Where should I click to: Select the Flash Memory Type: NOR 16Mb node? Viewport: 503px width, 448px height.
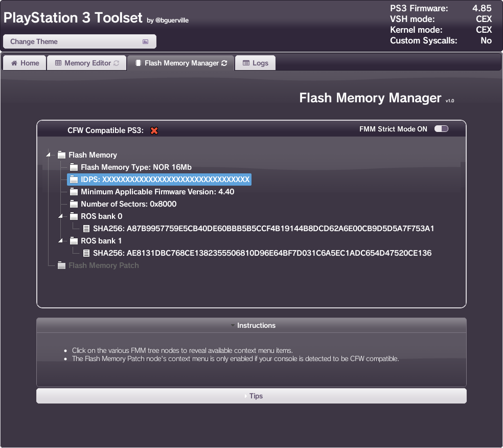click(136, 167)
